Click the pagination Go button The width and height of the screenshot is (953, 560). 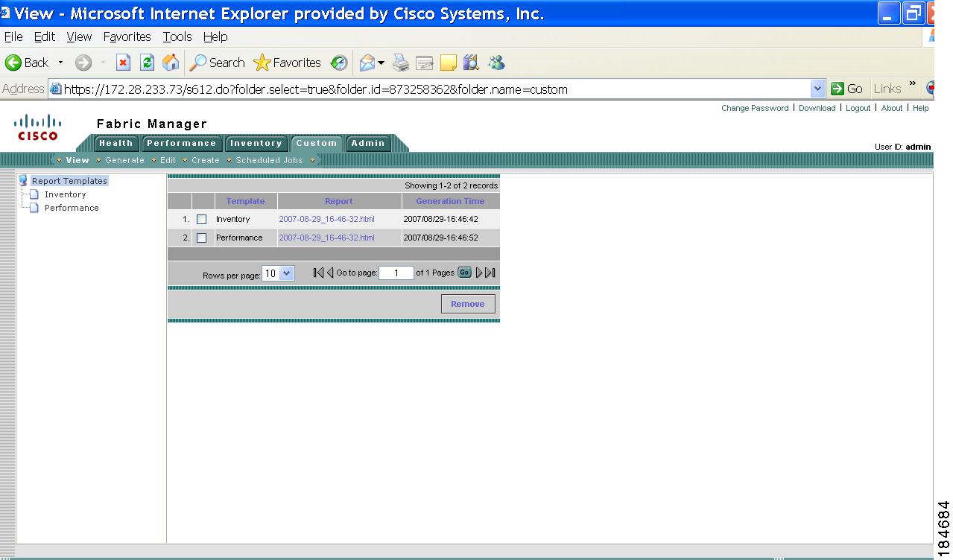(x=464, y=273)
